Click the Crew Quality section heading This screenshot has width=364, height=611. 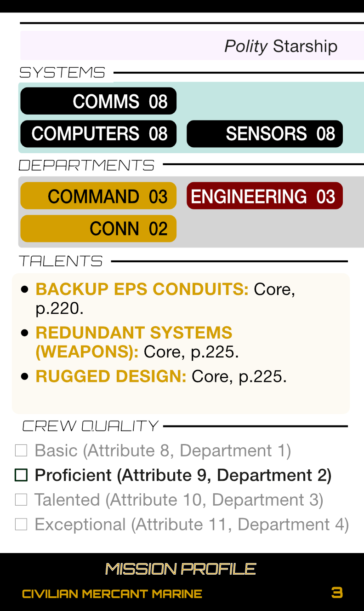[x=90, y=426]
